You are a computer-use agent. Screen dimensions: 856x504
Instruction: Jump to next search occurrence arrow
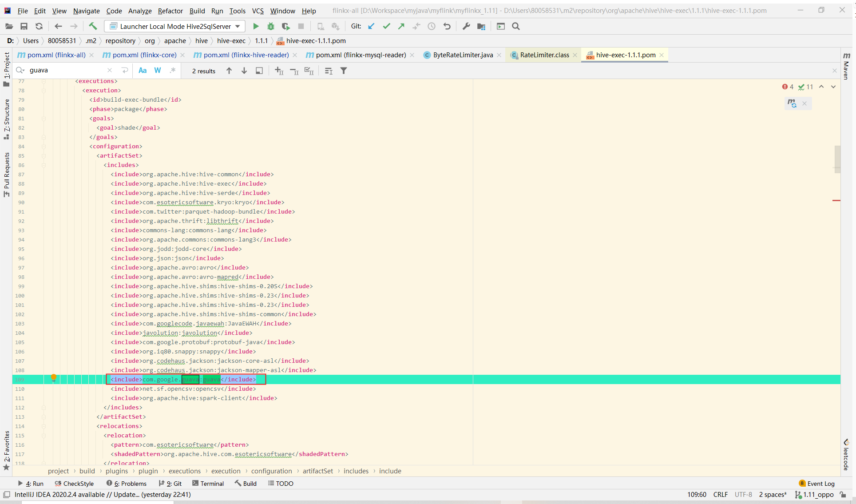tap(244, 71)
